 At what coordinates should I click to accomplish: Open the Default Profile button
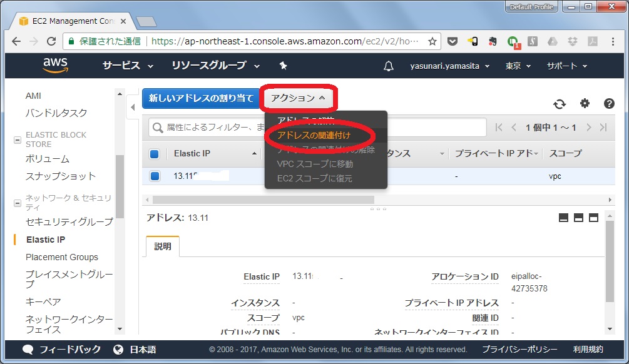point(531,7)
